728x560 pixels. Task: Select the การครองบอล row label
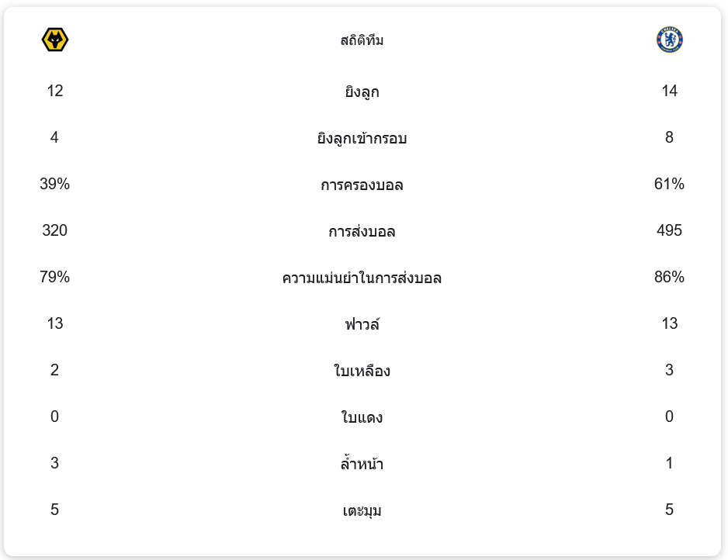click(x=362, y=185)
